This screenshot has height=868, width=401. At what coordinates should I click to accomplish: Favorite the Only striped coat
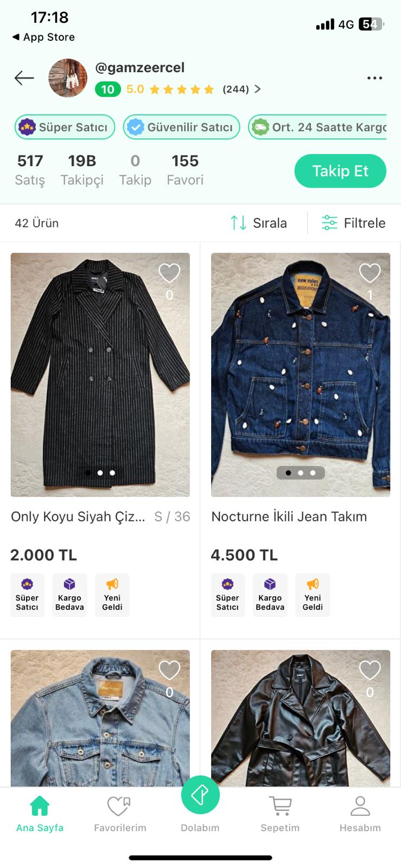pos(169,273)
